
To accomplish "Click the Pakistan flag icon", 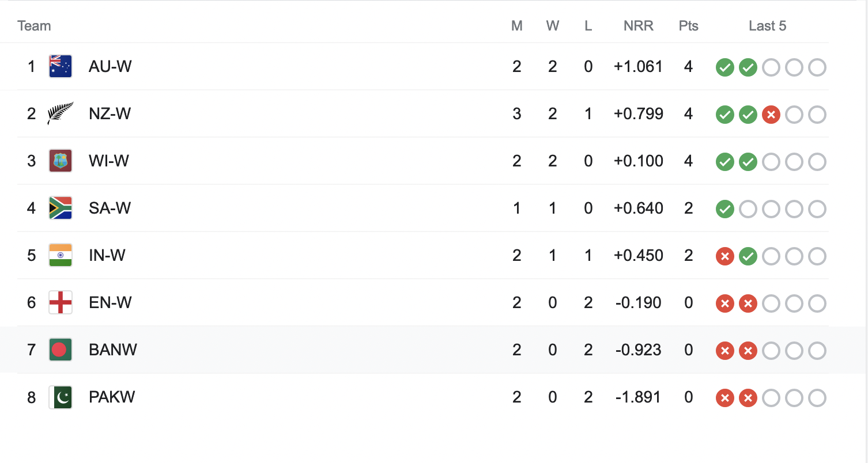I will [x=61, y=397].
